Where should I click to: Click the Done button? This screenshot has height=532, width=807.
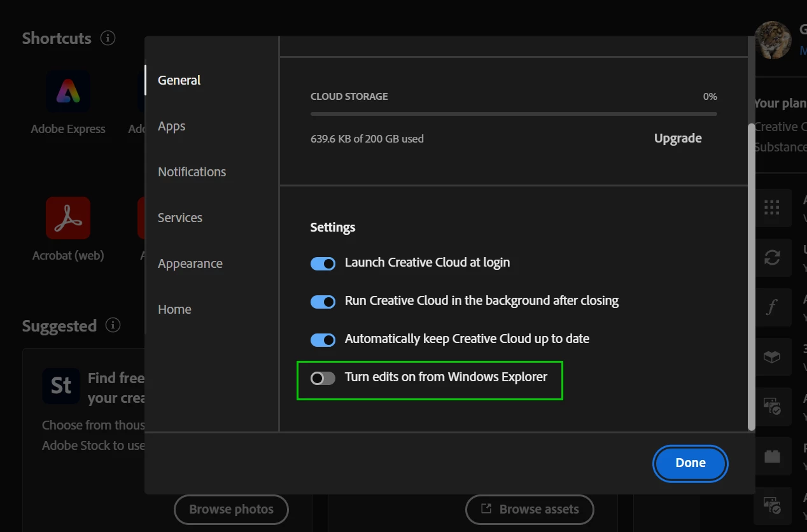click(691, 463)
